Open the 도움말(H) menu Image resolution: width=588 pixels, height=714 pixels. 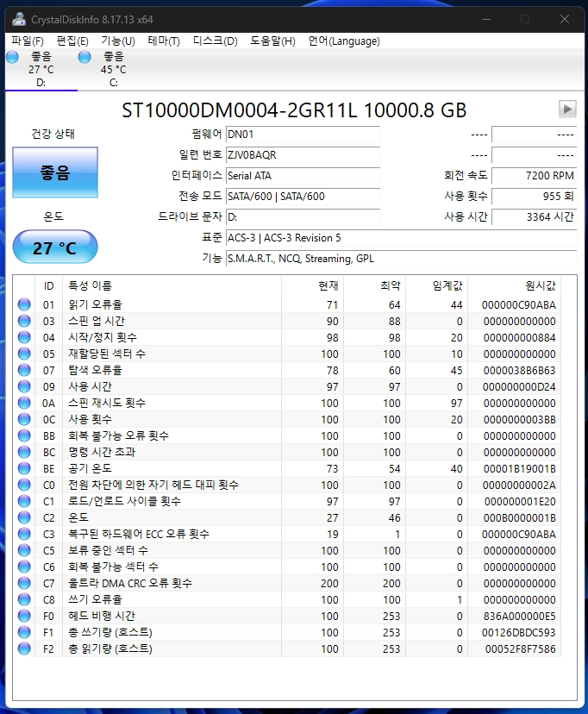click(272, 41)
